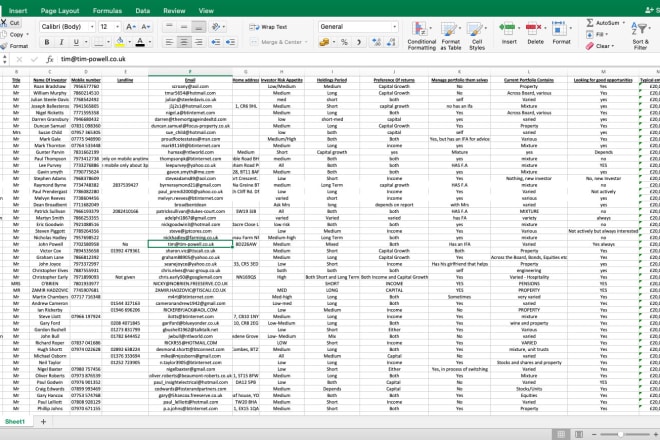Switch to the View tab
Viewport: 660px width, 440px height.
206,11
